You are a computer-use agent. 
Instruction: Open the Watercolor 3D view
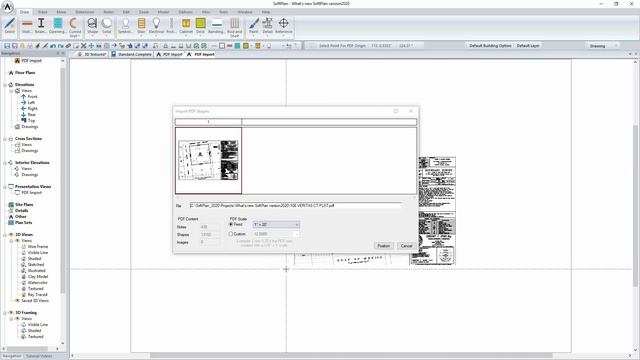click(38, 282)
